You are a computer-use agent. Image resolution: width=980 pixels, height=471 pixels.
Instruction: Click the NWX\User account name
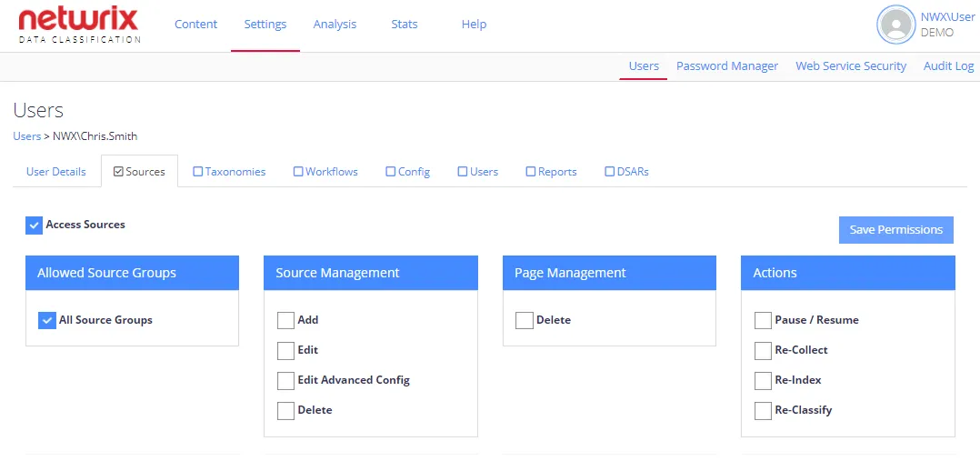(947, 17)
